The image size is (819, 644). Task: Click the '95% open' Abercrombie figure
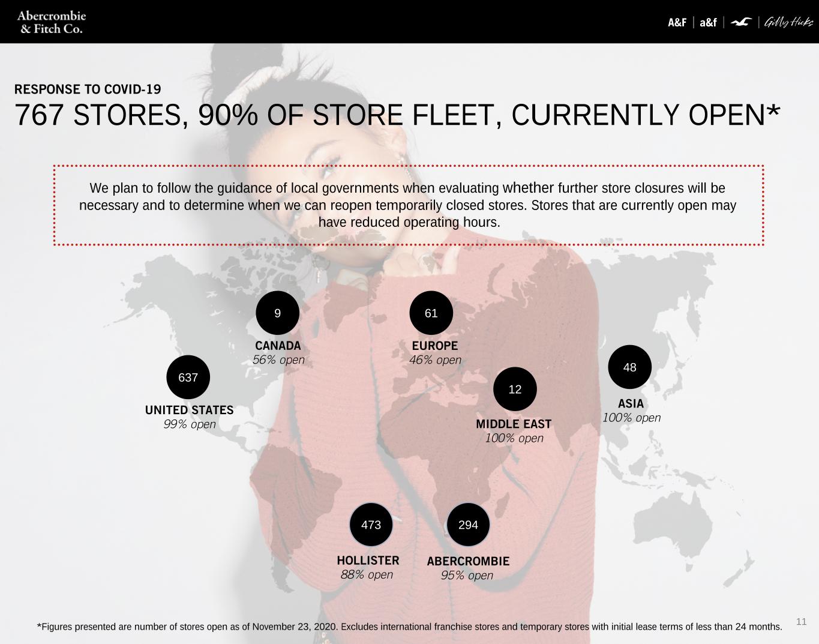[x=467, y=576]
